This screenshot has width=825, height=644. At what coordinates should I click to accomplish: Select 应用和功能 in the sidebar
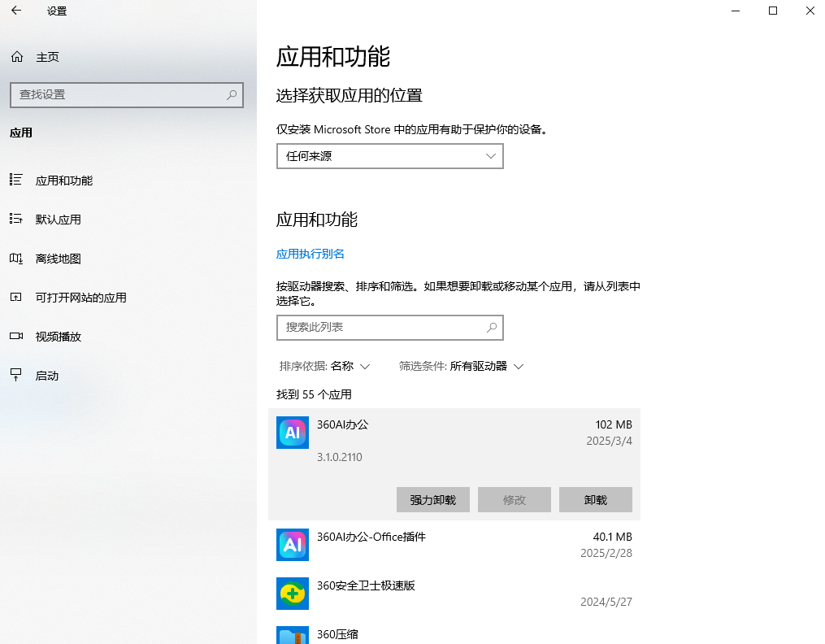pos(64,181)
